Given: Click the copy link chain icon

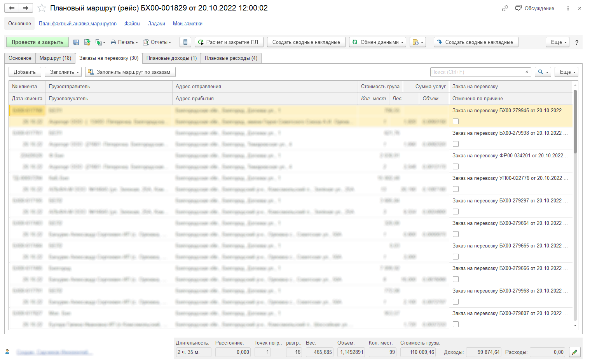Looking at the screenshot, I should pyautogui.click(x=505, y=8).
